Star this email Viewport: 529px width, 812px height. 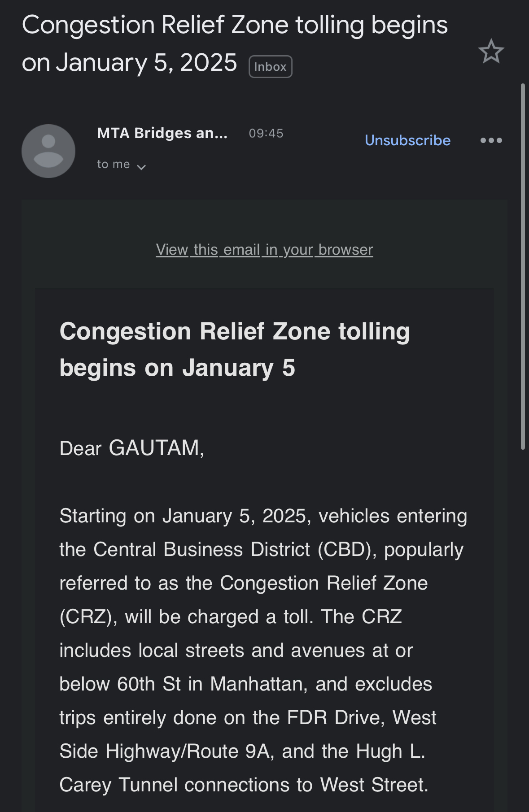(x=491, y=52)
